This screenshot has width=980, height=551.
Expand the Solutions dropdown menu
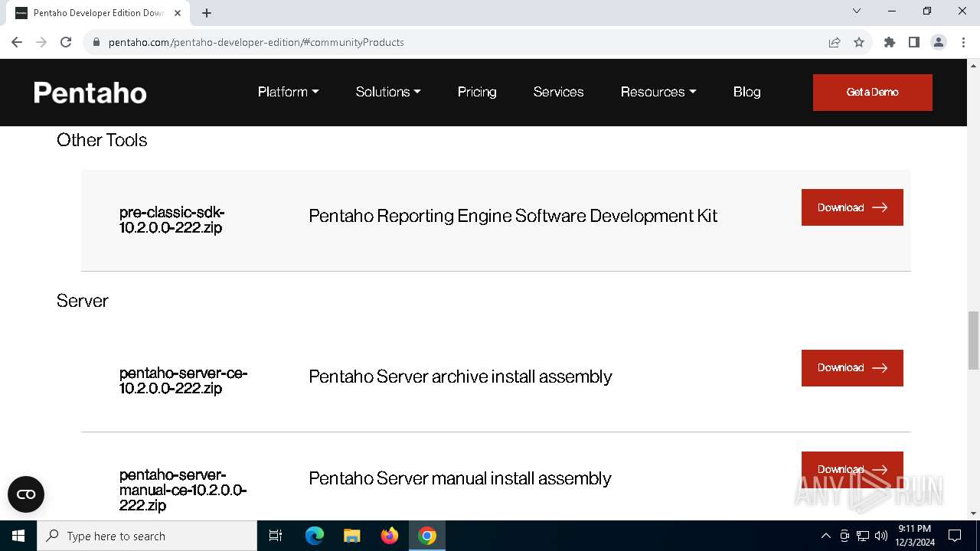coord(388,92)
